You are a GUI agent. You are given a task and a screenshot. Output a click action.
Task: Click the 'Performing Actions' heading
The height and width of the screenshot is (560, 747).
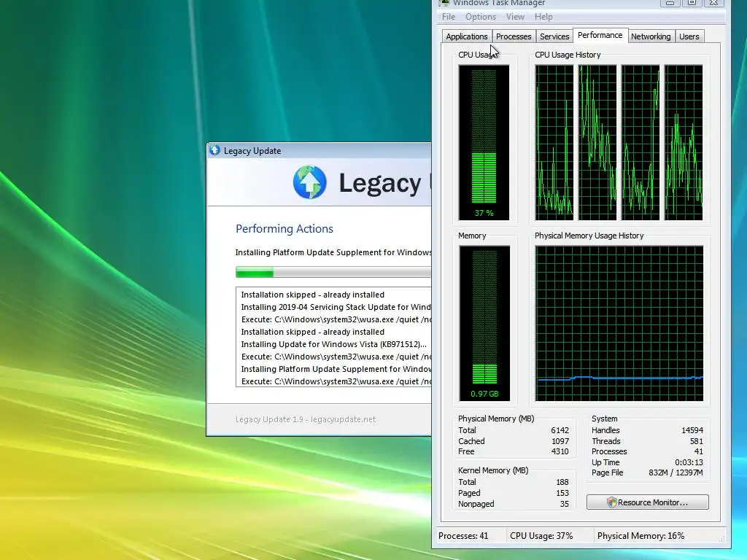click(x=285, y=228)
